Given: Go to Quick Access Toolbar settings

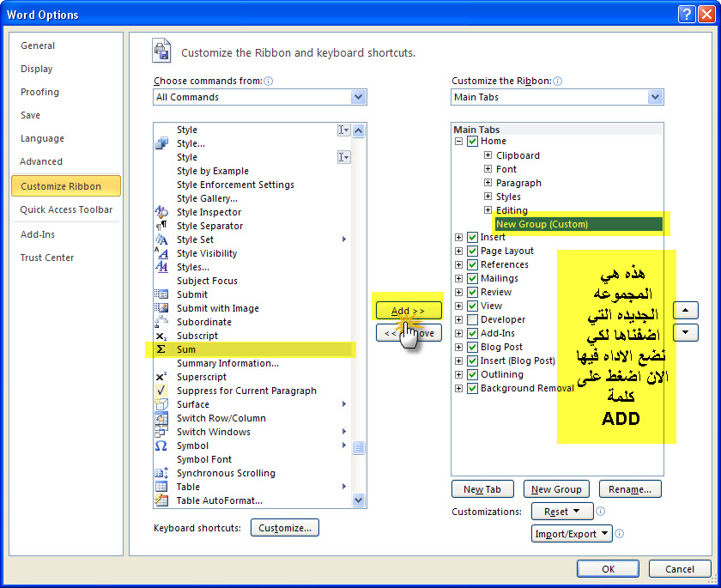Looking at the screenshot, I should pyautogui.click(x=66, y=209).
